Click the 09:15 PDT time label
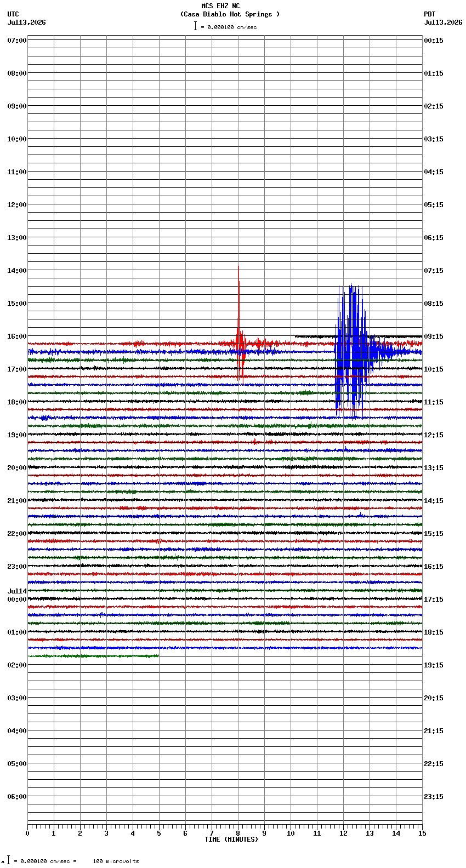466x868 pixels. (434, 336)
